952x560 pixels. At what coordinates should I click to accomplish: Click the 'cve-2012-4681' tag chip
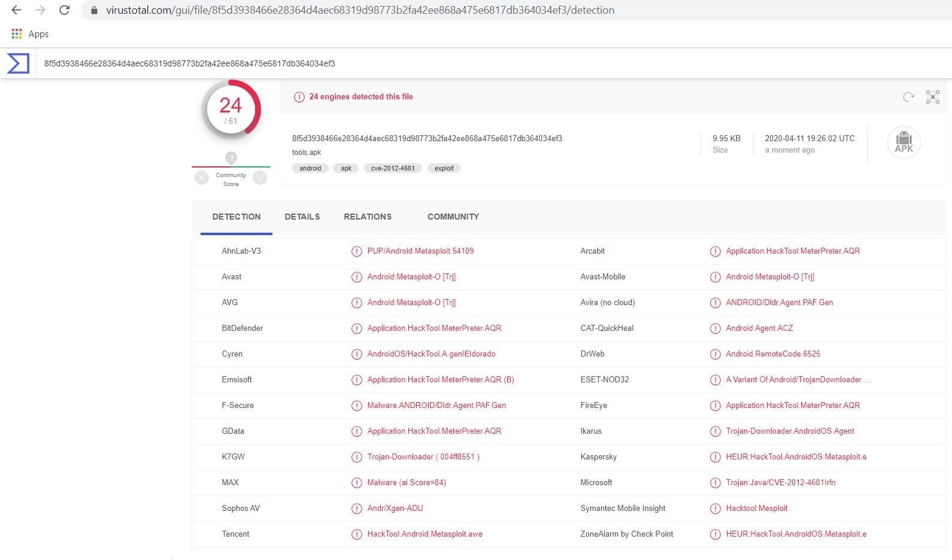point(393,168)
